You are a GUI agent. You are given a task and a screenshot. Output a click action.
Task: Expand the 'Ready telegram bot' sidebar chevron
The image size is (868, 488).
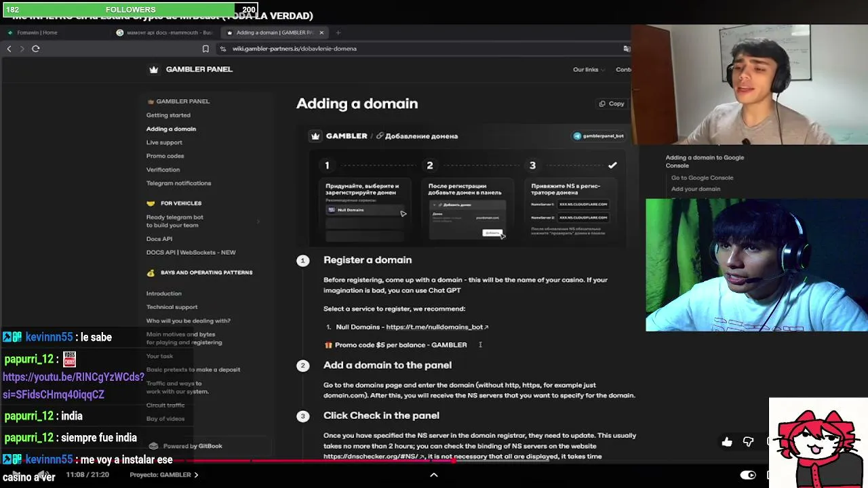click(x=258, y=221)
